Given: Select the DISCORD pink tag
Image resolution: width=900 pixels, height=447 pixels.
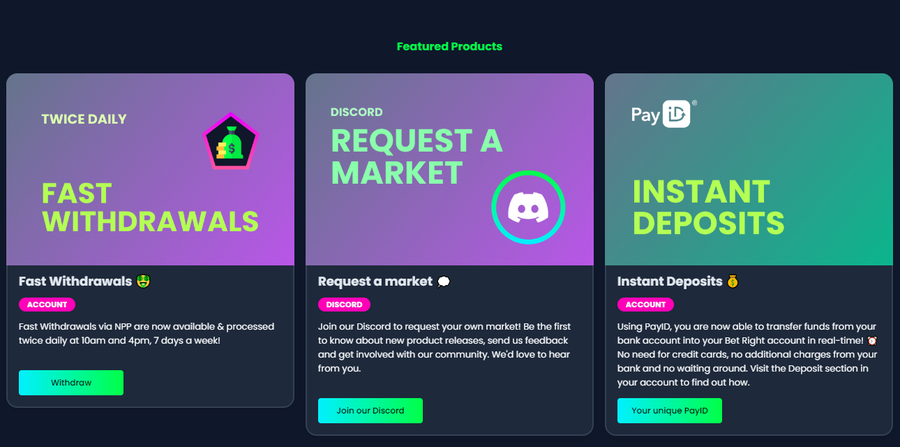Looking at the screenshot, I should pyautogui.click(x=344, y=305).
